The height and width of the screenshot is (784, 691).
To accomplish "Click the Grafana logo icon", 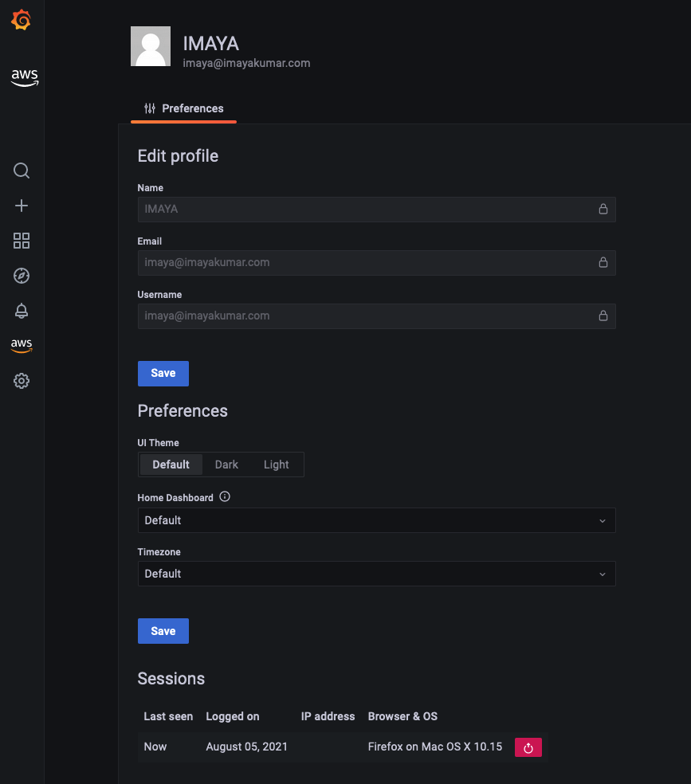I will pyautogui.click(x=21, y=20).
